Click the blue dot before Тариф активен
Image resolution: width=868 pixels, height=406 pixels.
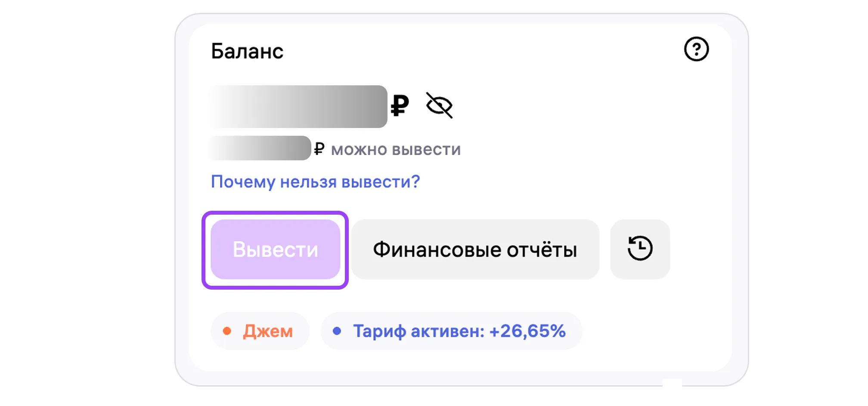[337, 331]
